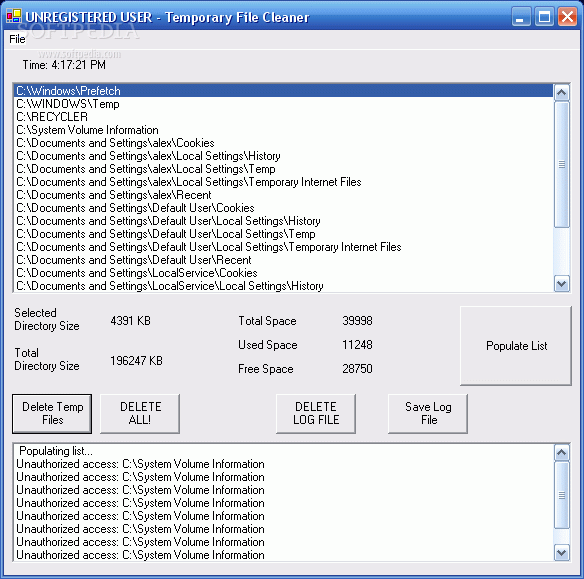Select LocalService\Local Settings\History entry
This screenshot has width=584, height=579.
point(283,286)
